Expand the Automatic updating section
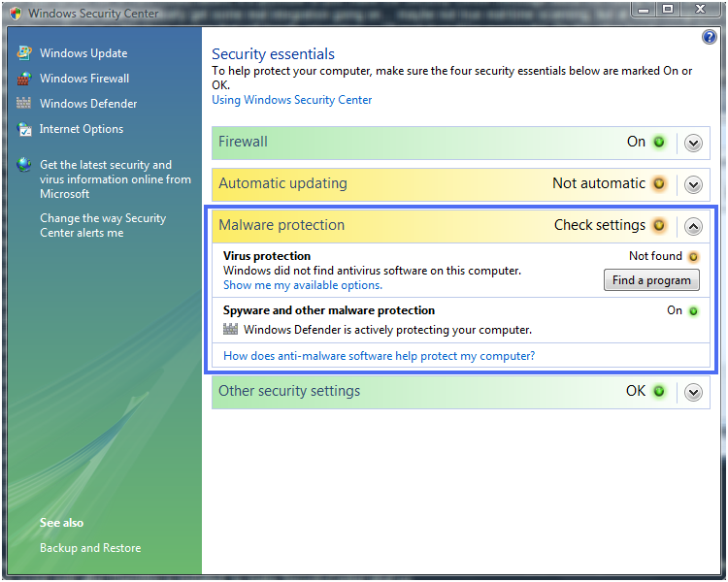Viewport: 728px width, 582px height. (x=693, y=184)
